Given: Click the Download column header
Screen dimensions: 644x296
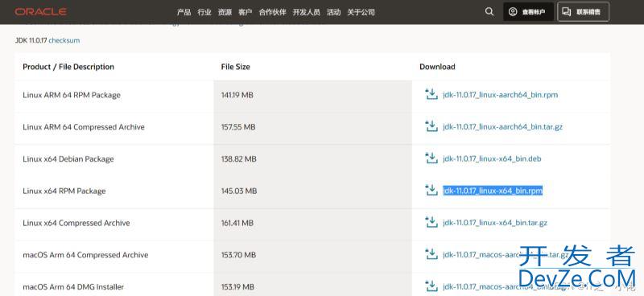Looking at the screenshot, I should (x=437, y=67).
